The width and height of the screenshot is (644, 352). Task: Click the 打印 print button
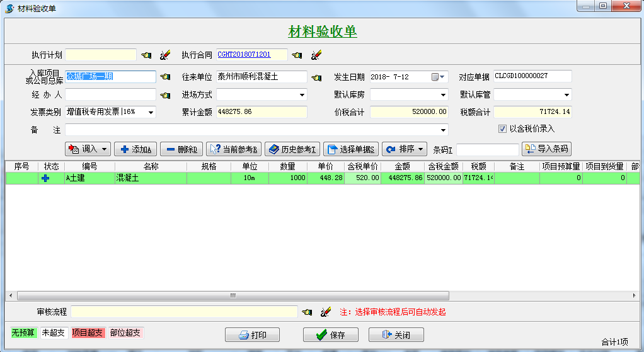(x=252, y=335)
